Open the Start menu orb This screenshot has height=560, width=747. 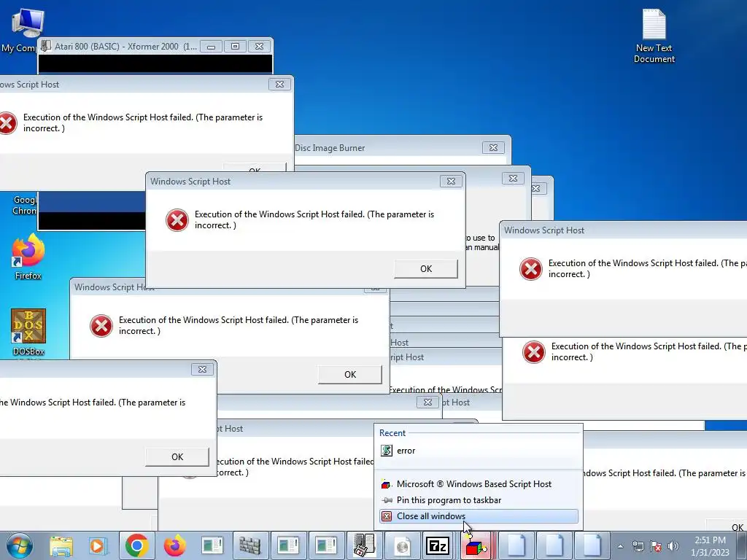pyautogui.click(x=20, y=545)
